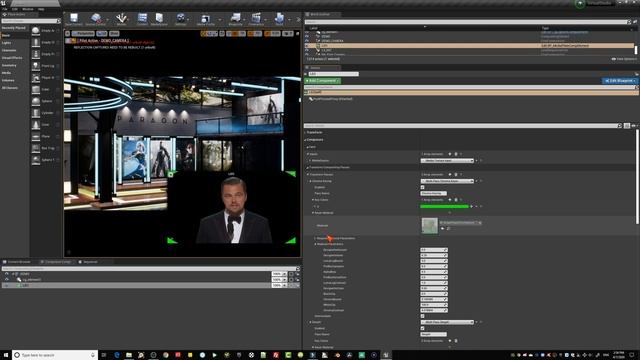Switch to the Sequencer tab
Image resolution: width=640 pixels, height=360 pixels.
[88, 262]
